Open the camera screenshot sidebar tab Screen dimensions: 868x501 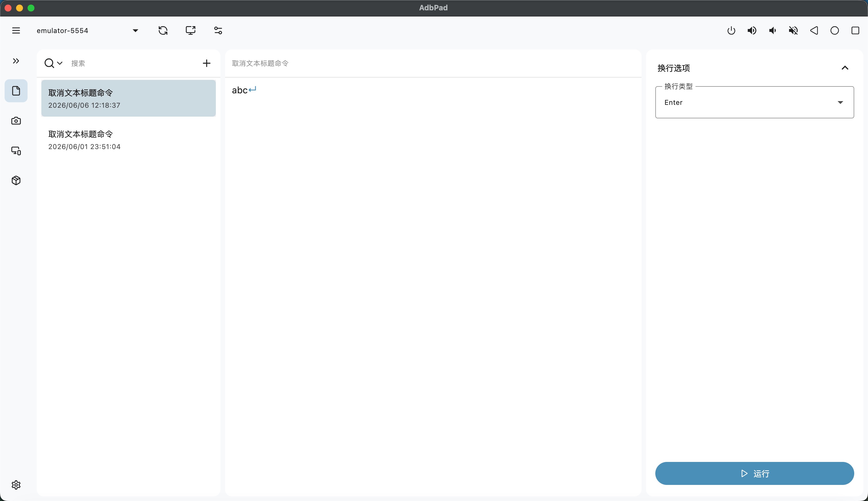click(16, 121)
